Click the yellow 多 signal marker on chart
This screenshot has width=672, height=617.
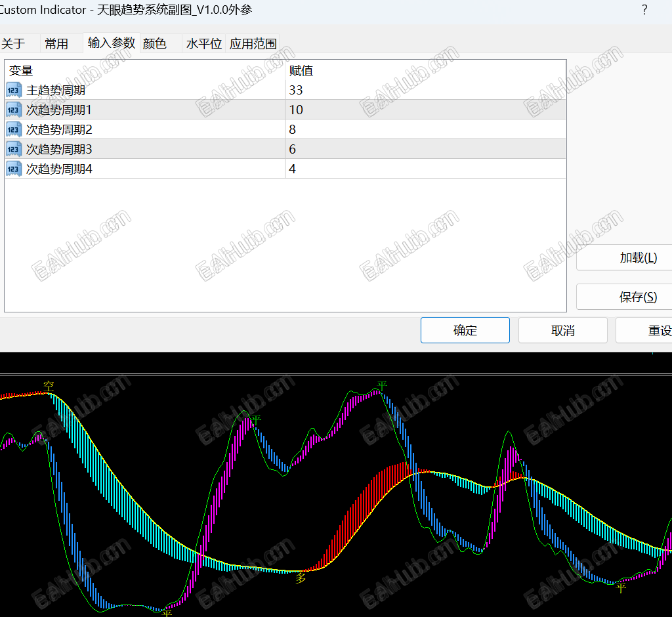[x=301, y=578]
